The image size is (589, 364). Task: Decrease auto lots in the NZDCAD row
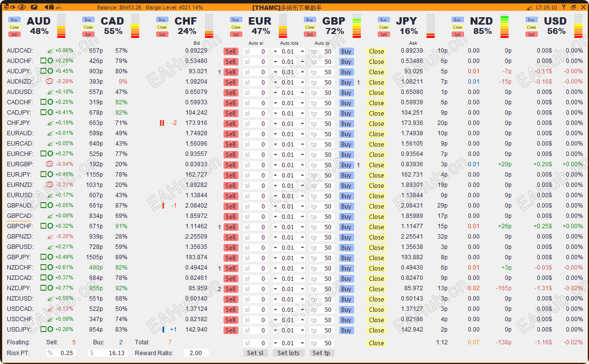click(x=275, y=279)
